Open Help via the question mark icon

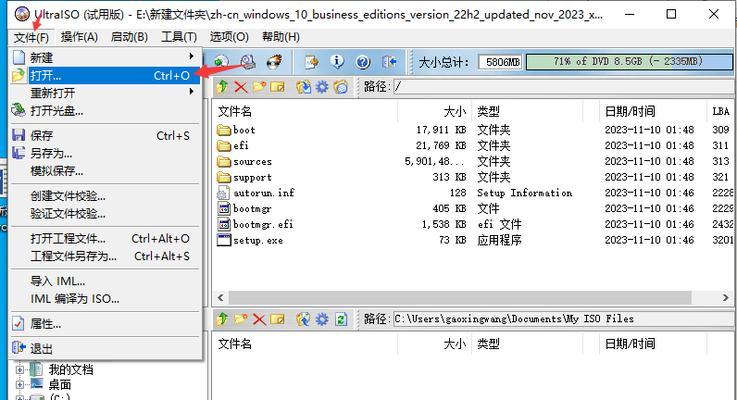363,62
